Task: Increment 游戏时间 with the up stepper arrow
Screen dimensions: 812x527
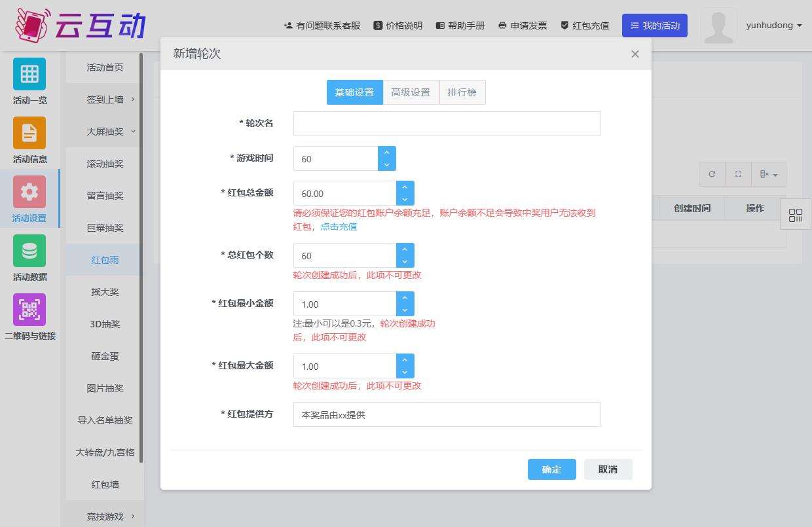Action: coord(386,153)
